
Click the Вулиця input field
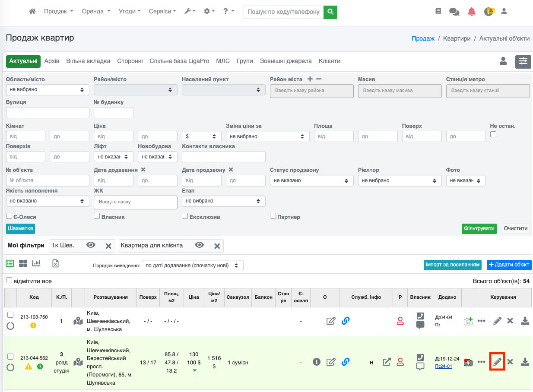(48, 113)
